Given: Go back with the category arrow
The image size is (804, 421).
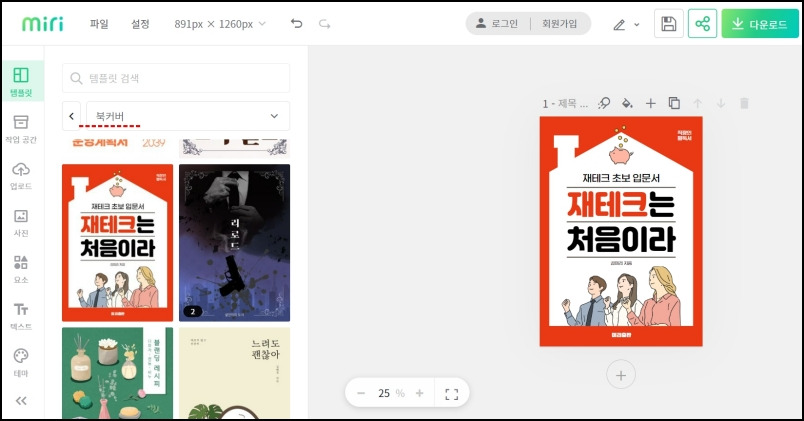Looking at the screenshot, I should (x=71, y=116).
